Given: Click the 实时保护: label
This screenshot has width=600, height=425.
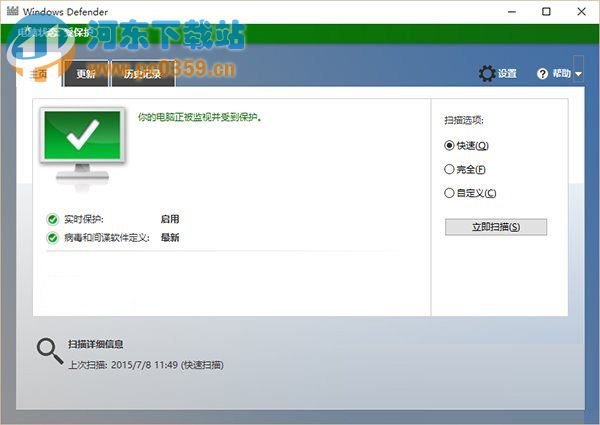Looking at the screenshot, I should (84, 219).
